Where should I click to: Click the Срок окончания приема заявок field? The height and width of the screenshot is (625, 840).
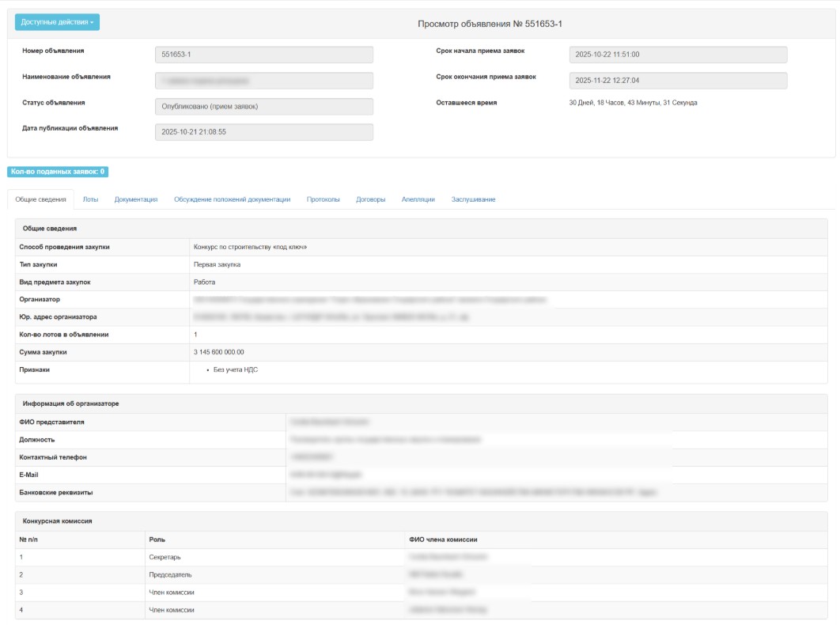click(x=677, y=81)
